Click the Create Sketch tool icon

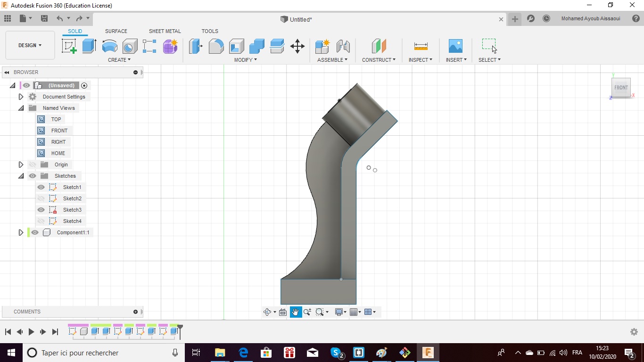point(69,46)
